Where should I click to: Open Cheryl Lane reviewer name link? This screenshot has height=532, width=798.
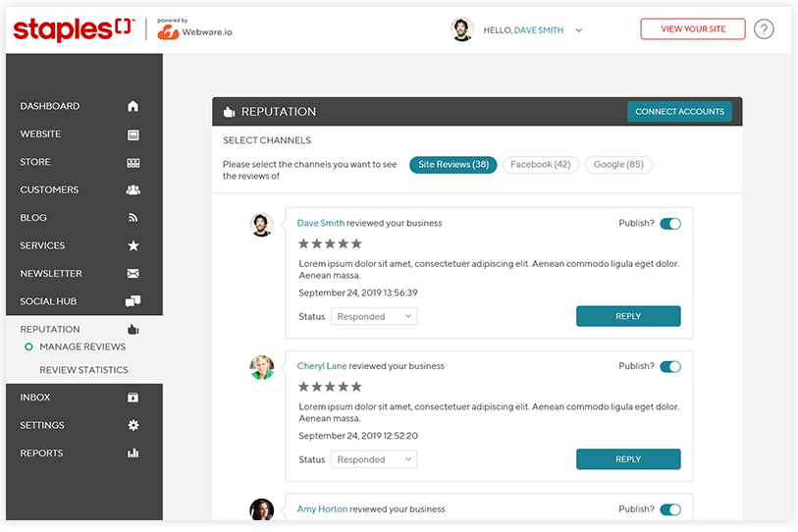pyautogui.click(x=322, y=366)
